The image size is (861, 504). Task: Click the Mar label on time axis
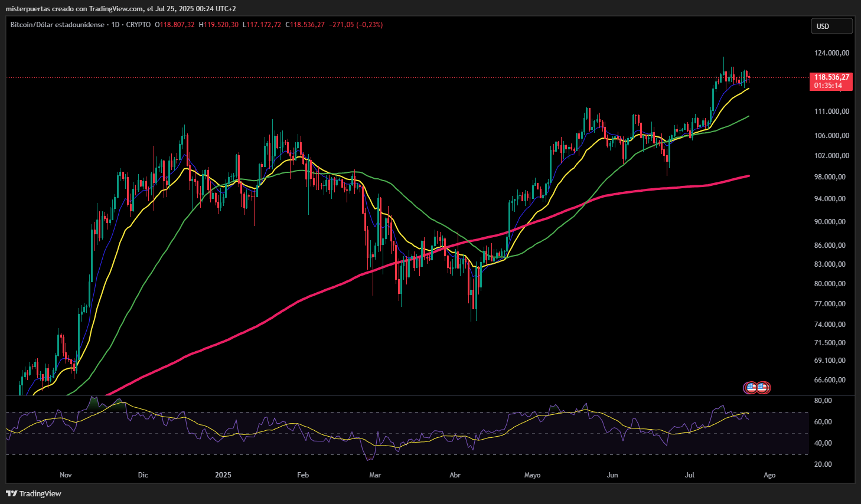[375, 475]
